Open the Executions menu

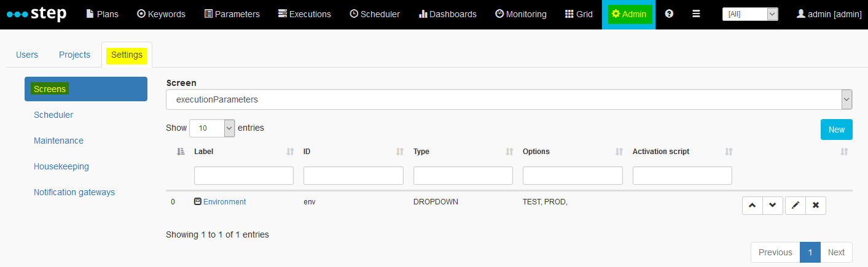304,14
